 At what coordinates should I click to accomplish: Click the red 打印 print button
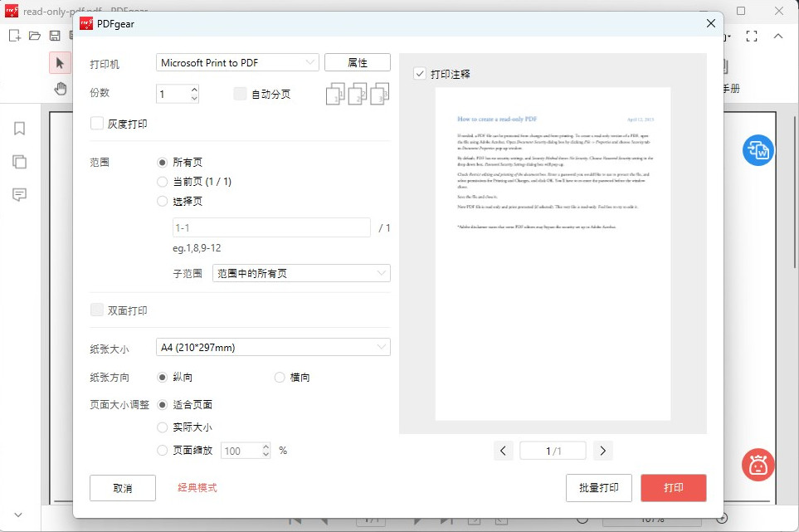tap(673, 488)
